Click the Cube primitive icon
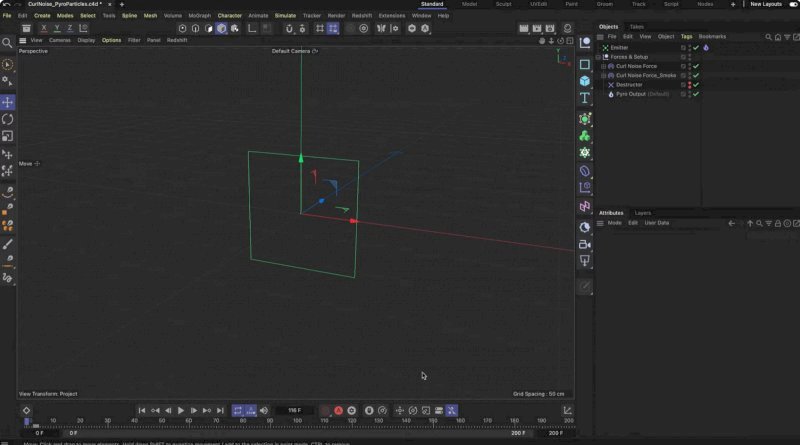This screenshot has height=445, width=800. (585, 81)
